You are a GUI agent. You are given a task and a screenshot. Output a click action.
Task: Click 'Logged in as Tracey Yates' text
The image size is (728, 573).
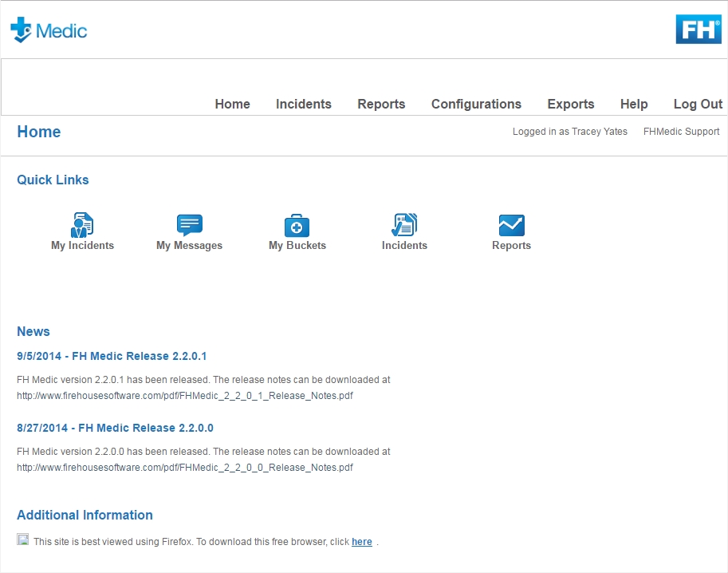(x=569, y=132)
